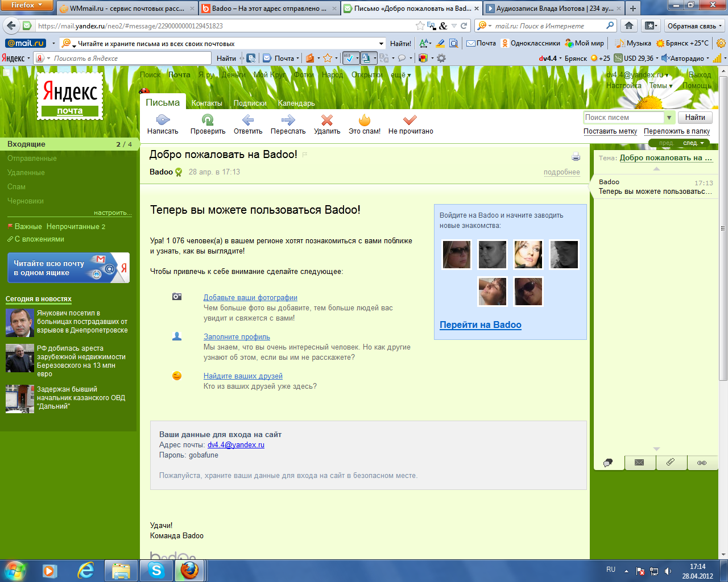This screenshot has width=728, height=582.
Task: Click the browser address bar
Action: [x=225, y=26]
